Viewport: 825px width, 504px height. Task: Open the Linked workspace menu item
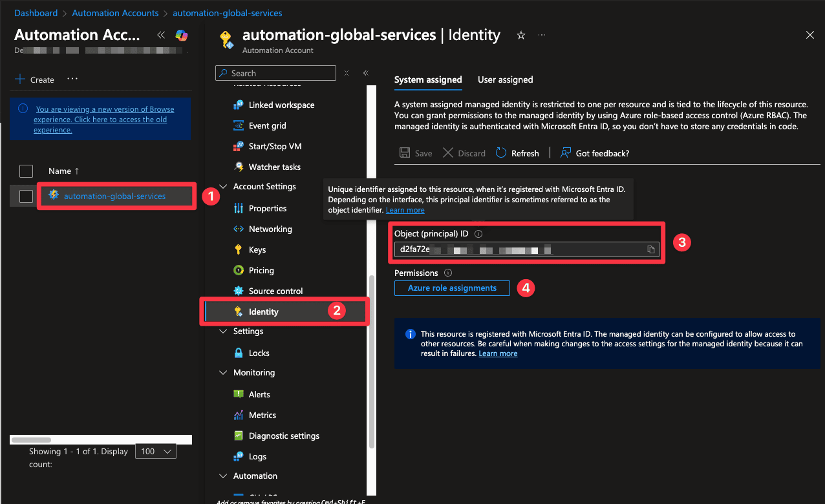pyautogui.click(x=281, y=105)
